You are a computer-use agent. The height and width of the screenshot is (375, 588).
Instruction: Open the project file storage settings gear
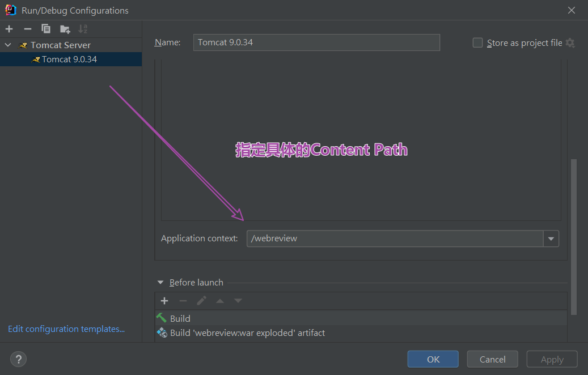(570, 42)
